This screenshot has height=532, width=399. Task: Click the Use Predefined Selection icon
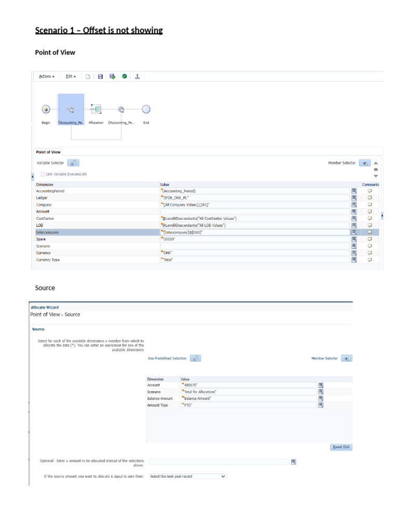coord(195,358)
